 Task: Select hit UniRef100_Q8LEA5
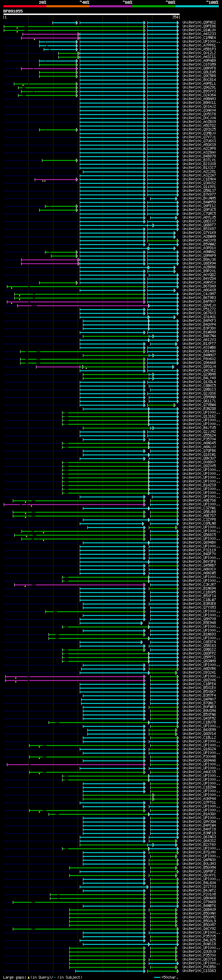pyautogui.click(x=199, y=72)
